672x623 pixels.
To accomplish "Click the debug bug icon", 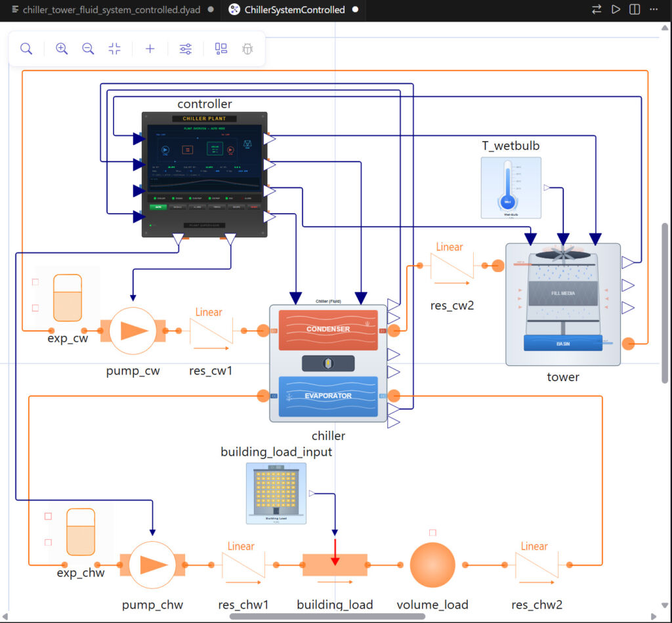I will (247, 49).
